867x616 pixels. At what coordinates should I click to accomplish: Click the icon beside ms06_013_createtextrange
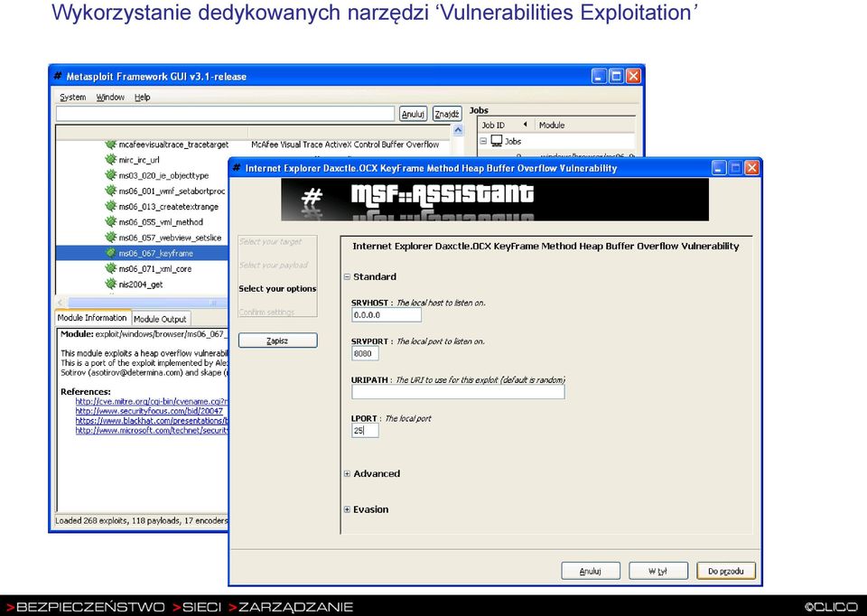tap(110, 206)
